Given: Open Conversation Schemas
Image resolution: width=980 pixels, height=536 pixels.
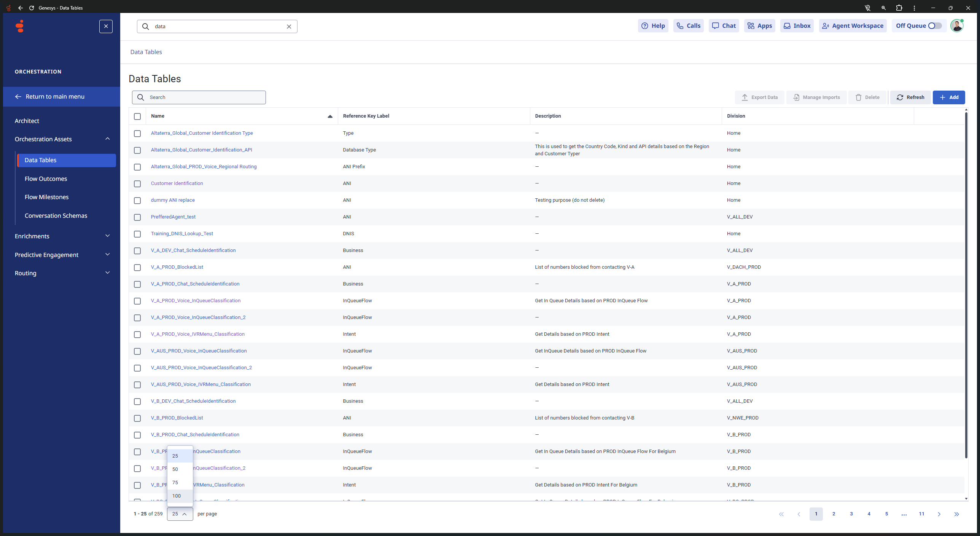Looking at the screenshot, I should tap(56, 215).
